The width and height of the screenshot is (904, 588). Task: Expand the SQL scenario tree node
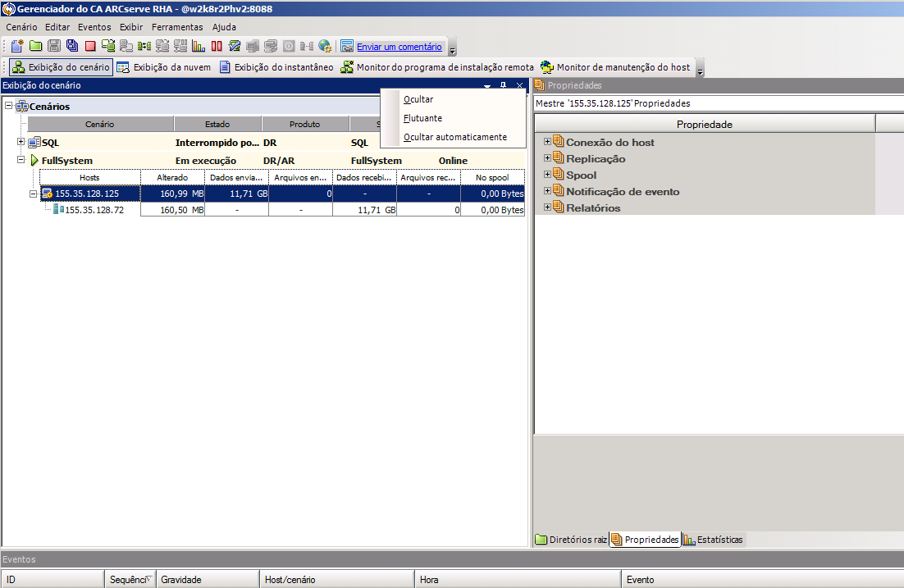21,143
